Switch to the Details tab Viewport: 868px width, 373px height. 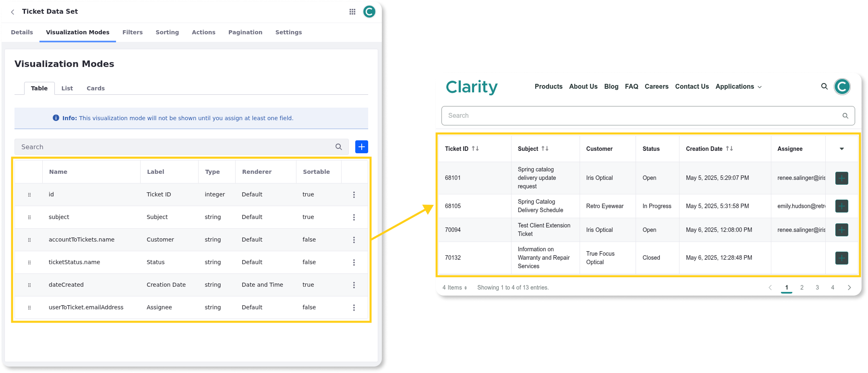pos(22,32)
